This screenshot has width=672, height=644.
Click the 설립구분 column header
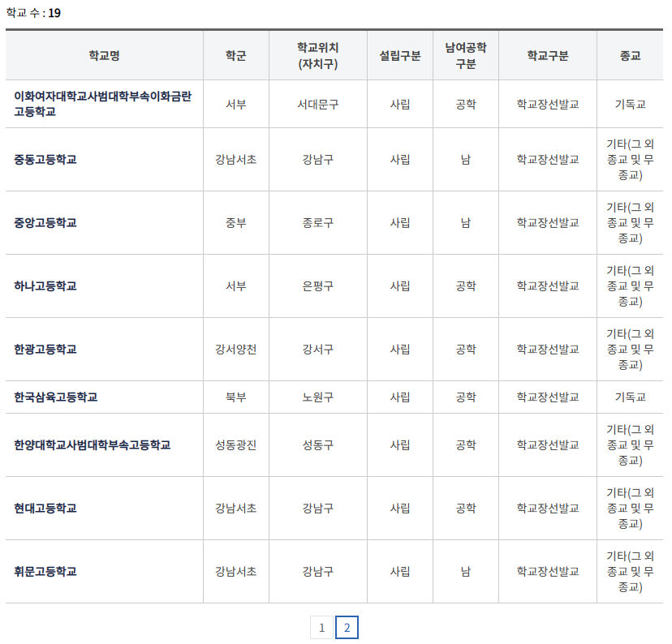(x=400, y=55)
